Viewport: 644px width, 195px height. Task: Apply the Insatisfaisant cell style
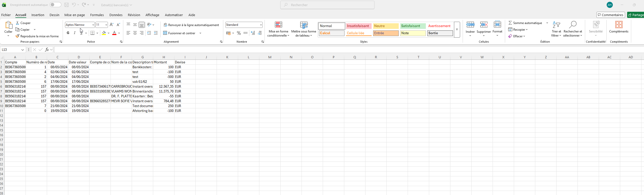pos(359,26)
